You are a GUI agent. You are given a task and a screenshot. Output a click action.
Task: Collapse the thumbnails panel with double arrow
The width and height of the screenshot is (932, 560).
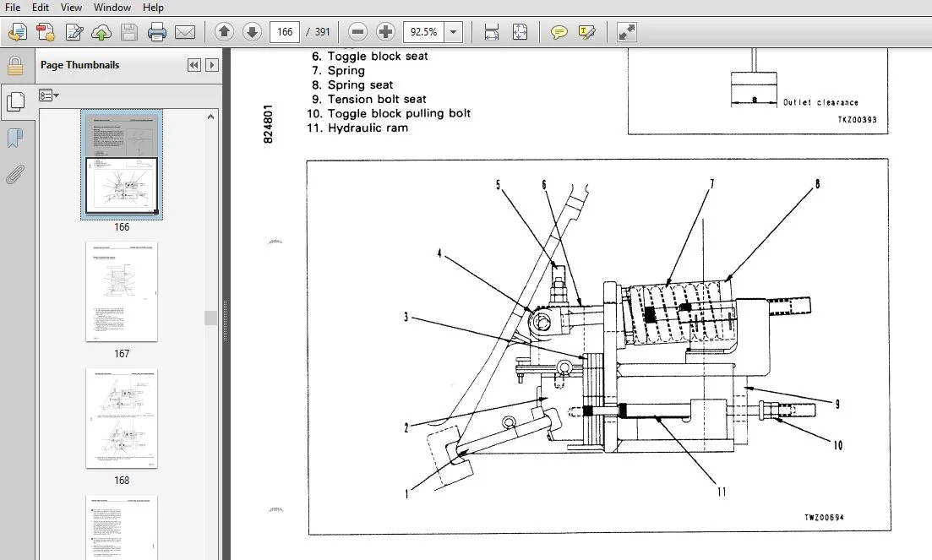[x=193, y=65]
